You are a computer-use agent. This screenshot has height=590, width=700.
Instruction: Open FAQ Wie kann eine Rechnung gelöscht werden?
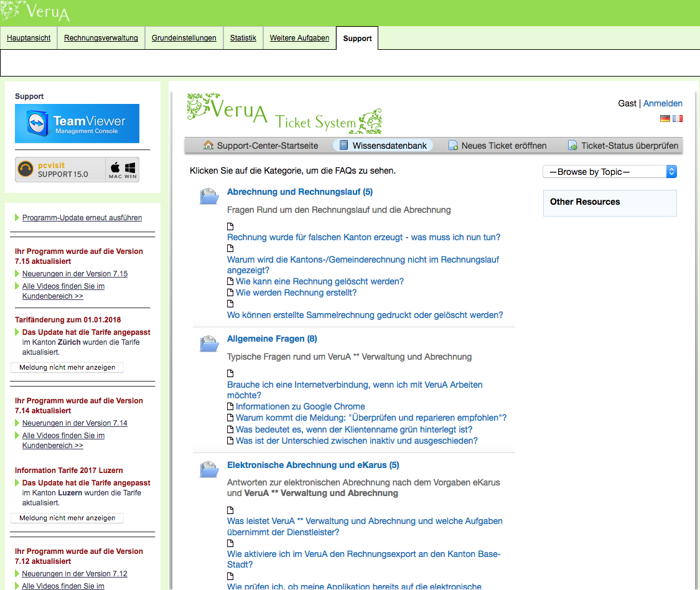click(x=319, y=281)
